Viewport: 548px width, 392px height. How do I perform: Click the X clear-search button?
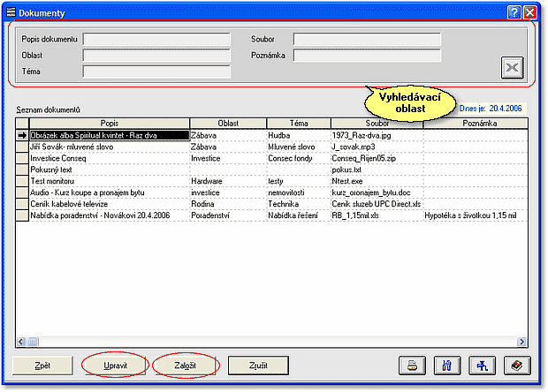click(x=513, y=68)
